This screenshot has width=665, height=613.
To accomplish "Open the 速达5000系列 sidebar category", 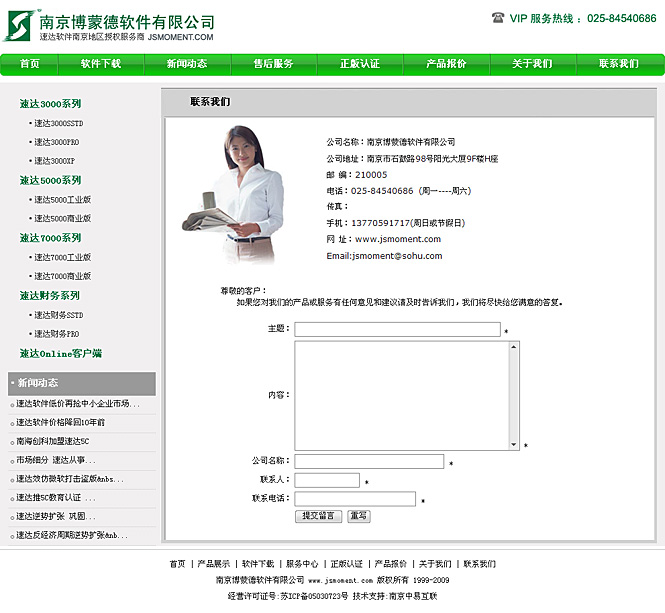I will (50, 180).
